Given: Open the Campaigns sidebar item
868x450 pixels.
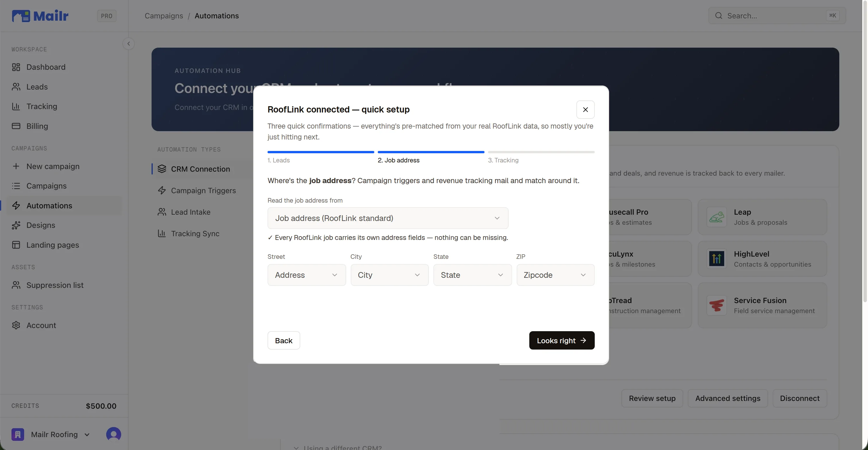Looking at the screenshot, I should (64, 186).
